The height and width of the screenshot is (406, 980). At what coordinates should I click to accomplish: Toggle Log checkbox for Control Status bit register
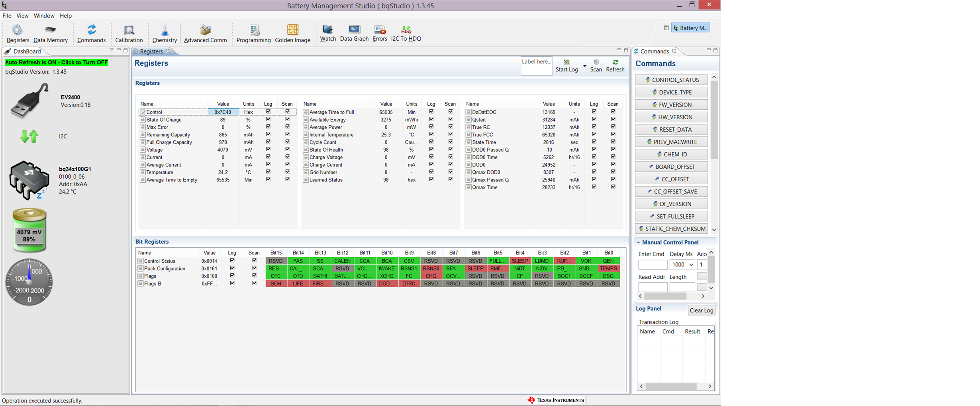[x=232, y=260]
